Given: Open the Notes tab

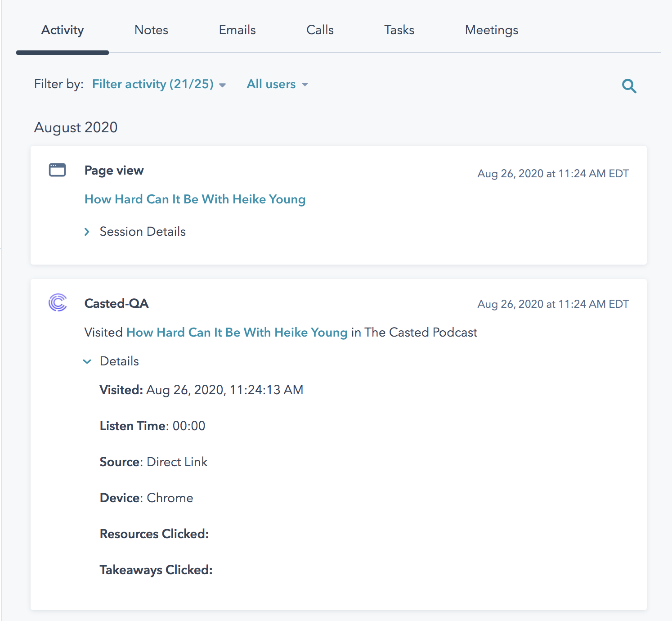Looking at the screenshot, I should pos(151,30).
